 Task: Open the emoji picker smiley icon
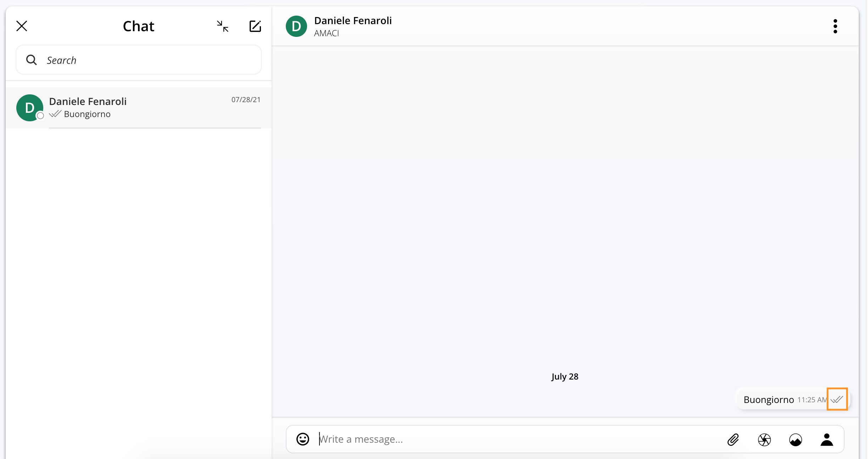[x=303, y=439]
